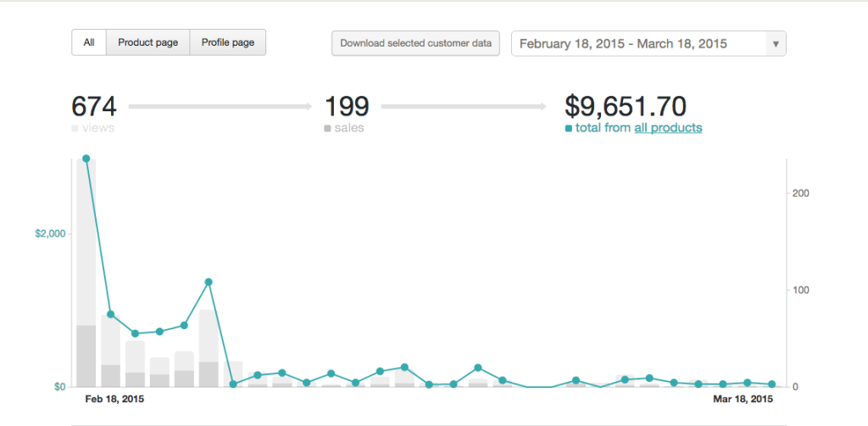Select the "All" filter tab

click(89, 42)
